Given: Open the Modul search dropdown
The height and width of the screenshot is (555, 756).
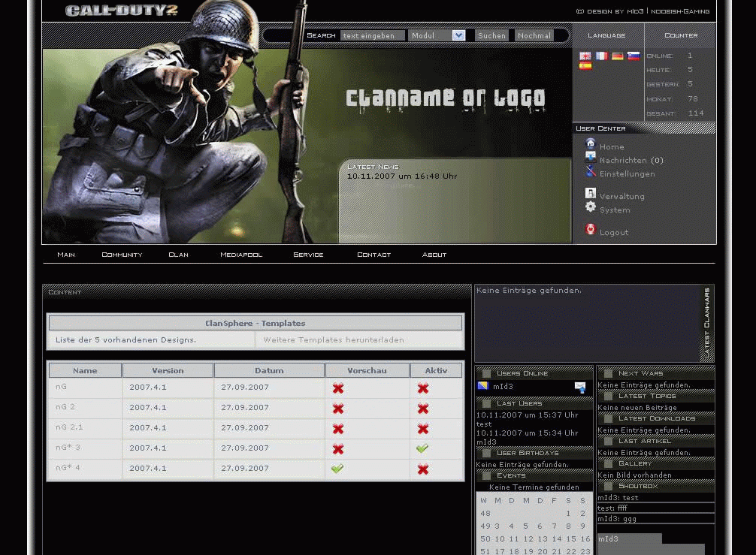Looking at the screenshot, I should point(437,35).
